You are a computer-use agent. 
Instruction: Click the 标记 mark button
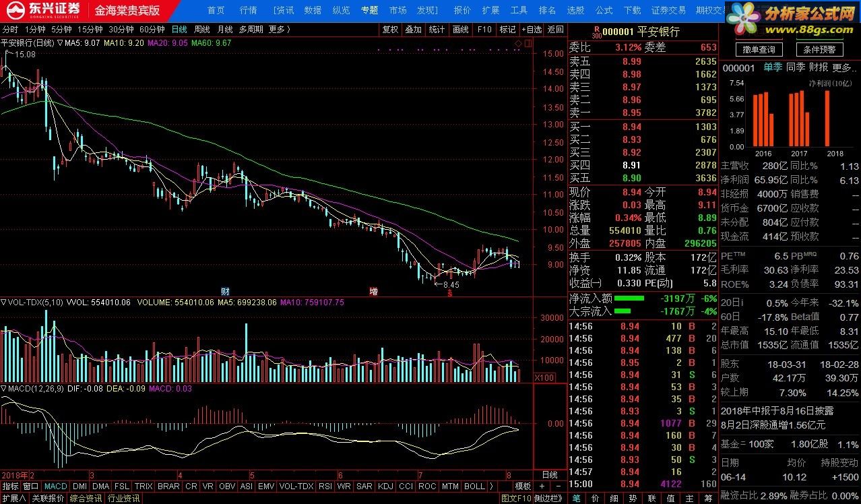point(507,30)
